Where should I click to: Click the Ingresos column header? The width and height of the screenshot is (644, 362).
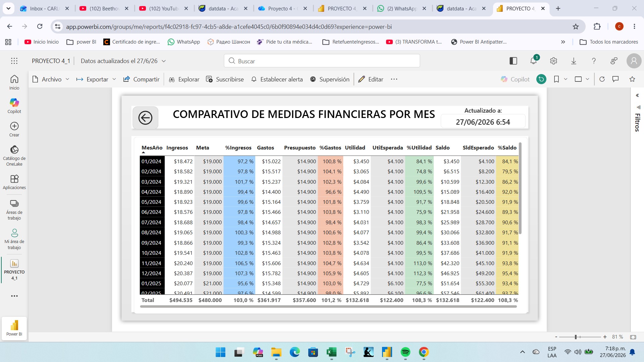177,147
